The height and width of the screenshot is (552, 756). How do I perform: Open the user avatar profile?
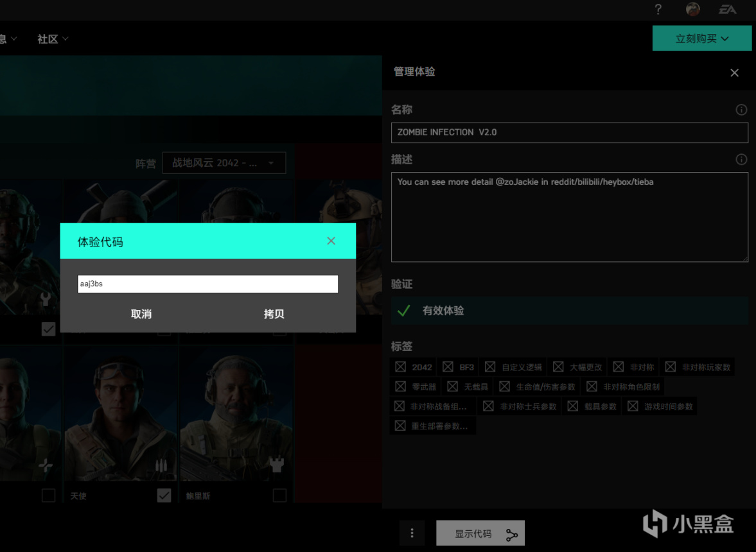click(x=693, y=9)
